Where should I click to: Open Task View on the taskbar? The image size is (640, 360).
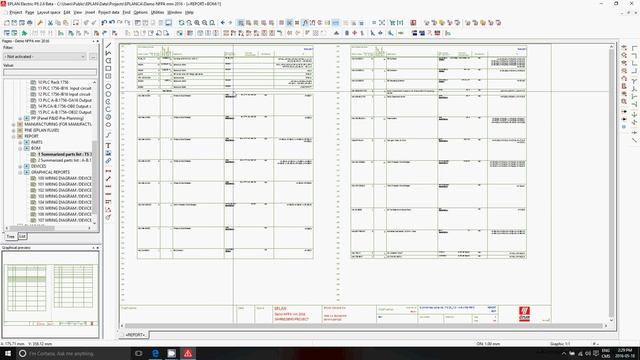[x=139, y=353]
